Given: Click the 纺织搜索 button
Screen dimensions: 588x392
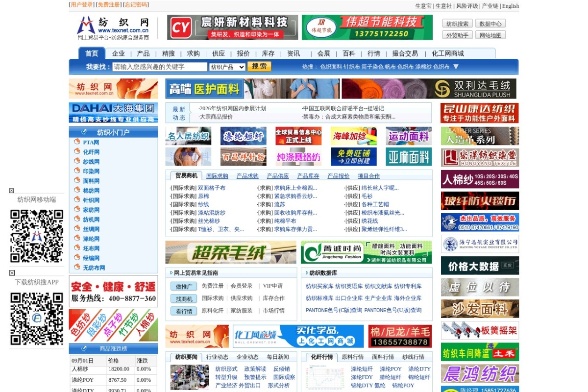Looking at the screenshot, I should tap(458, 24).
